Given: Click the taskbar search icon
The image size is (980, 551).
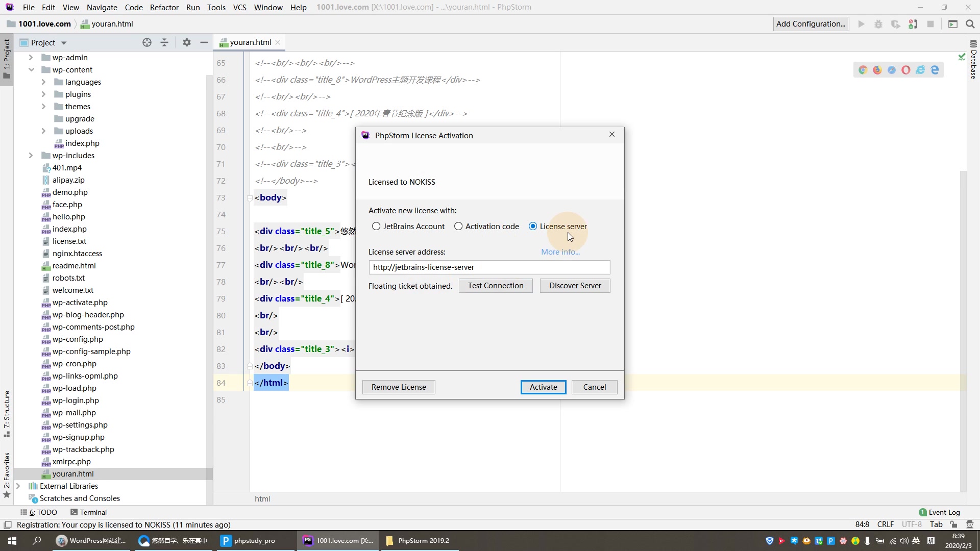Looking at the screenshot, I should [37, 541].
